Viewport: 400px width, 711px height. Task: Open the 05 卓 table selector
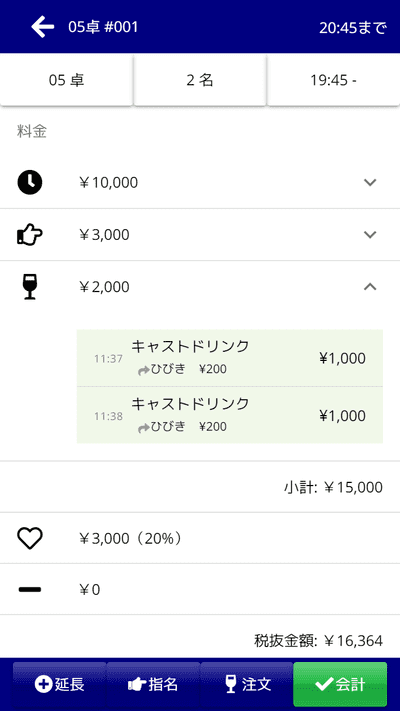(x=66, y=81)
